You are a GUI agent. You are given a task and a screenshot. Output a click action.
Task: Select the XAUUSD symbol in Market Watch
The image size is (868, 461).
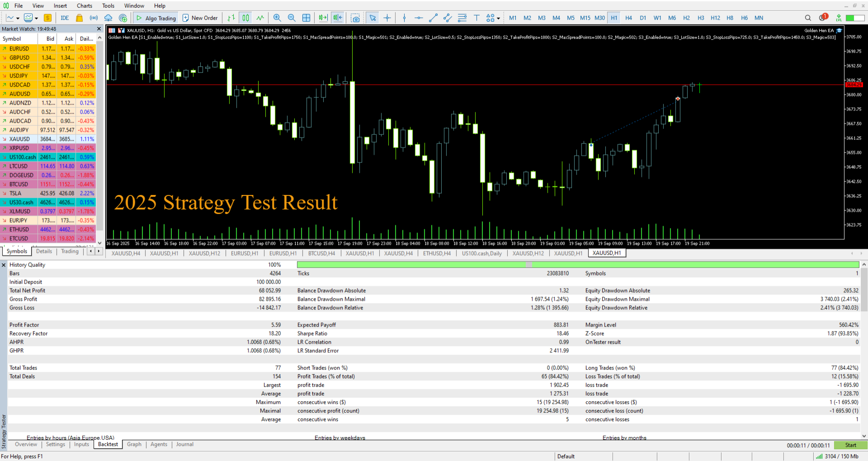[x=20, y=139]
